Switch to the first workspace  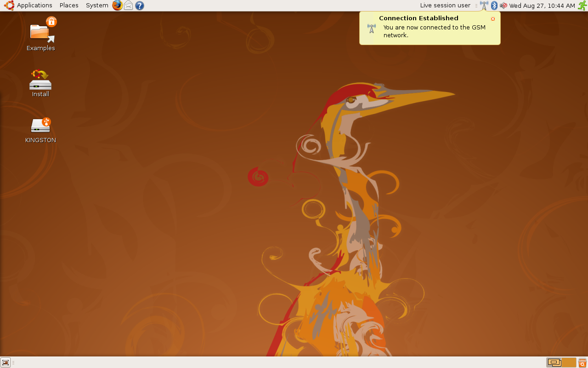554,362
